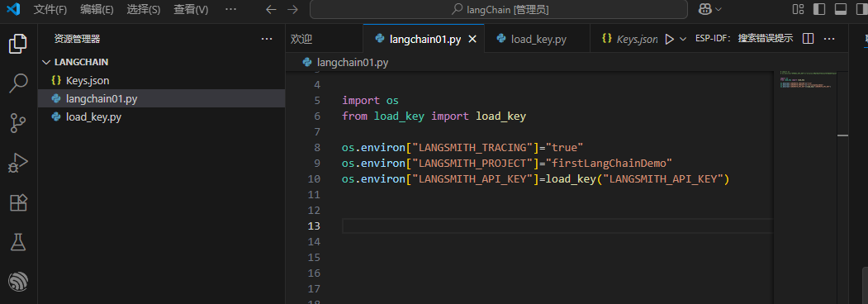Click the langChain command center search box

pos(498,9)
